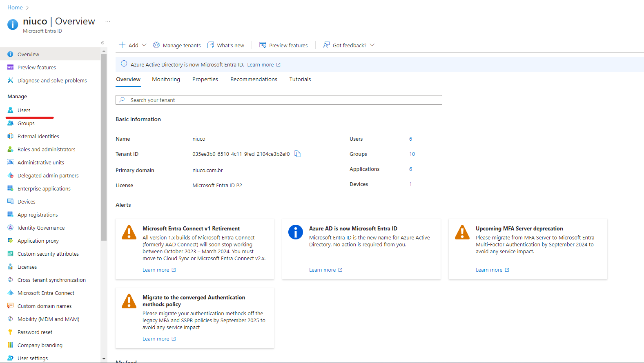Switch to the Properties tab
Screen dimensions: 644x363
(205, 79)
